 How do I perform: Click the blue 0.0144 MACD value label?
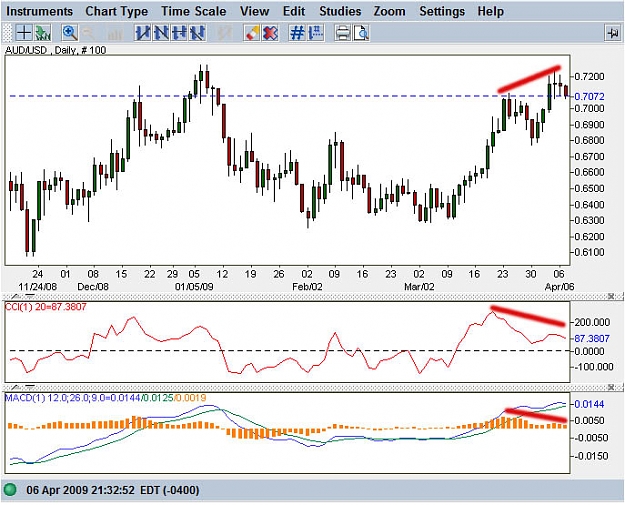click(x=589, y=404)
